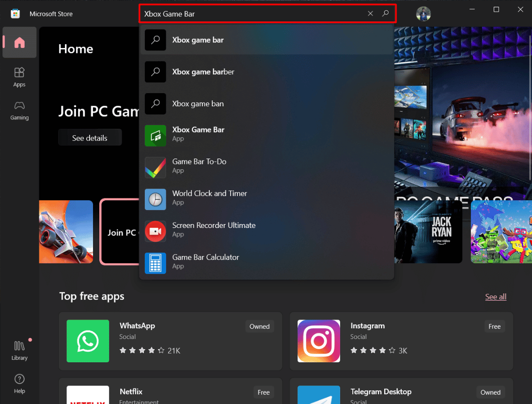
Task: Click the Owned badge on WhatsApp
Action: pos(260,326)
